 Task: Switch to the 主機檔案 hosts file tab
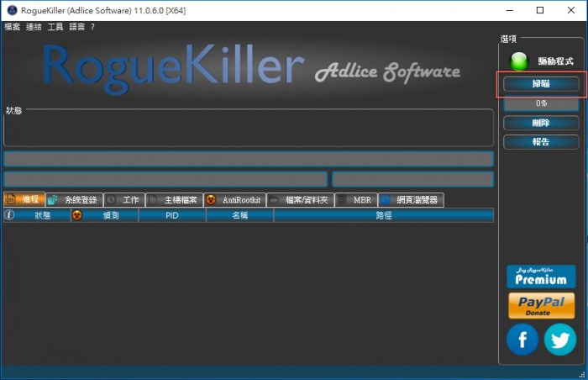click(174, 200)
